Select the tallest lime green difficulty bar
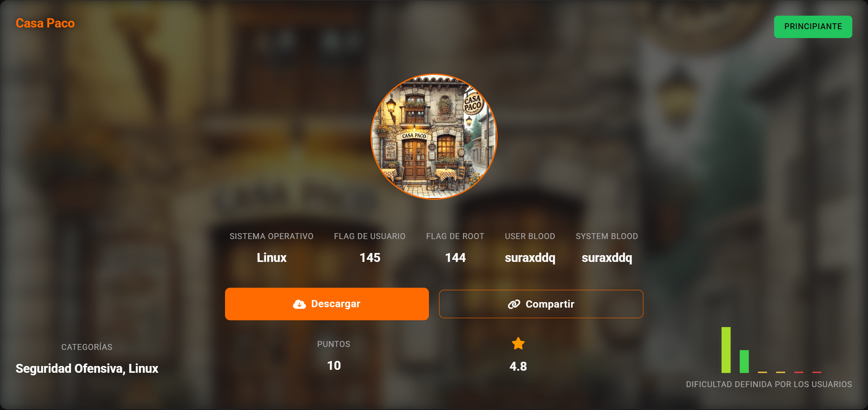The height and width of the screenshot is (410, 868). point(726,350)
